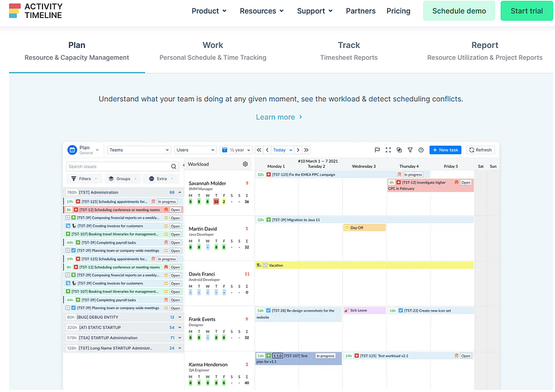Click the flag milestone toolbar icon
Viewport: 555px width, 392px height.
tap(377, 150)
